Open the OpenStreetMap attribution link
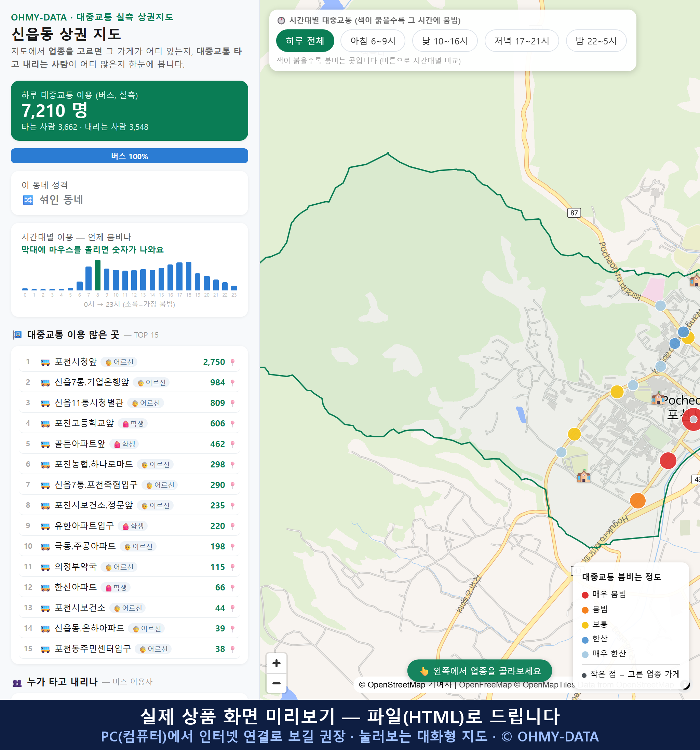This screenshot has width=700, height=750. [392, 684]
